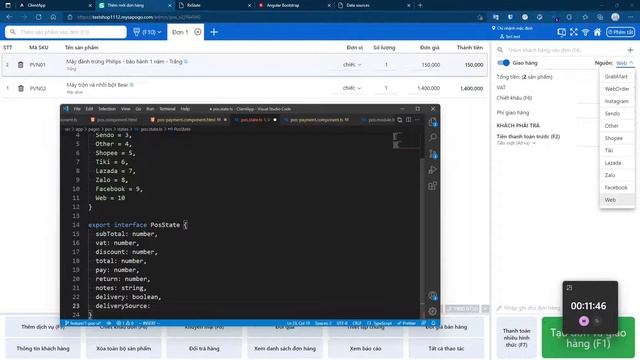Select Zalo from source list

[x=617, y=175]
